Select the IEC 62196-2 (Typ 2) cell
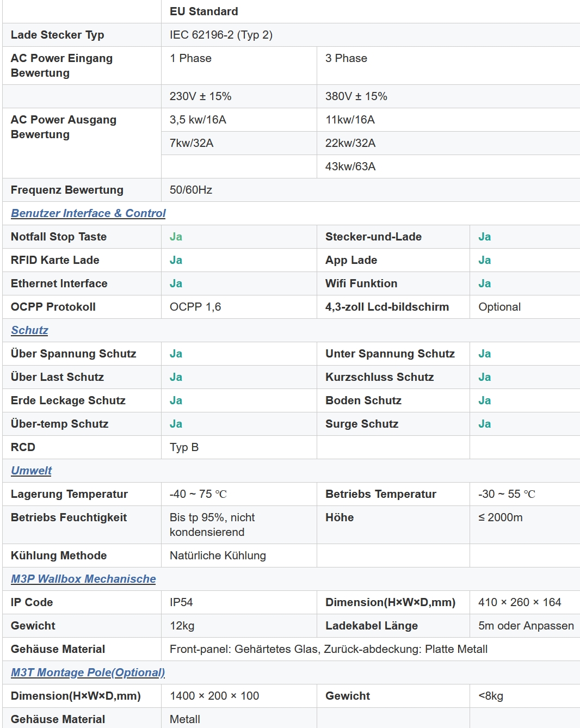The width and height of the screenshot is (580, 728). point(221,35)
